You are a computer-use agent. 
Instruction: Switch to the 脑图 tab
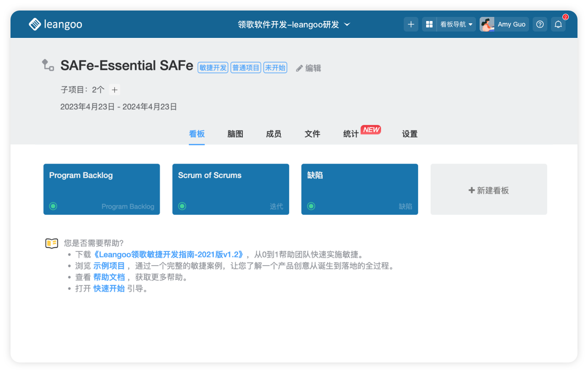pos(235,133)
